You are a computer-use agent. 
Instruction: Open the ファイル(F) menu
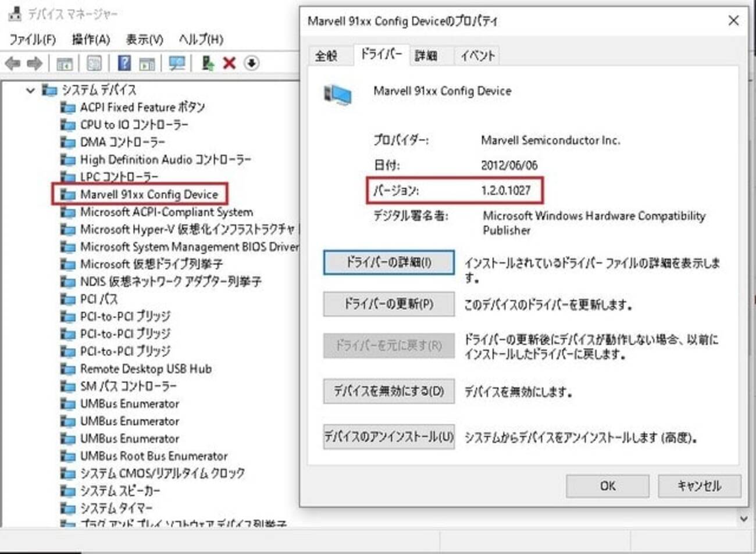point(33,40)
